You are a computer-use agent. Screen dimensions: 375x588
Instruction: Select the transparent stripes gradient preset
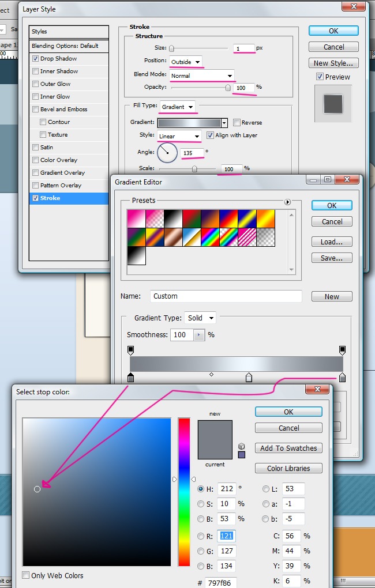[247, 238]
